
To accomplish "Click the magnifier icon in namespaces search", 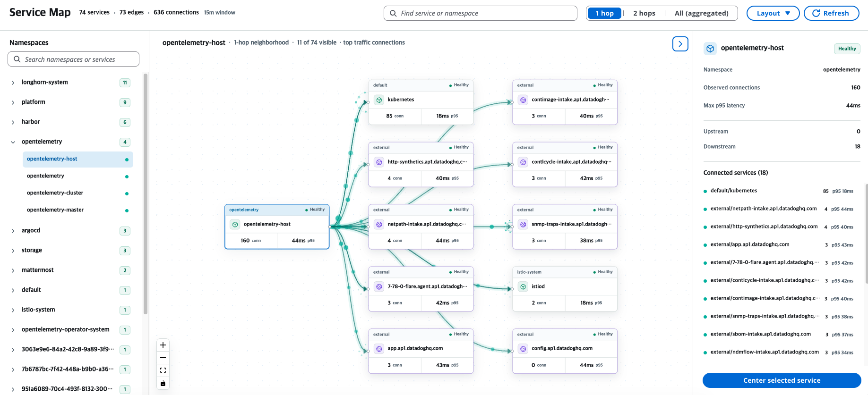I will [17, 59].
